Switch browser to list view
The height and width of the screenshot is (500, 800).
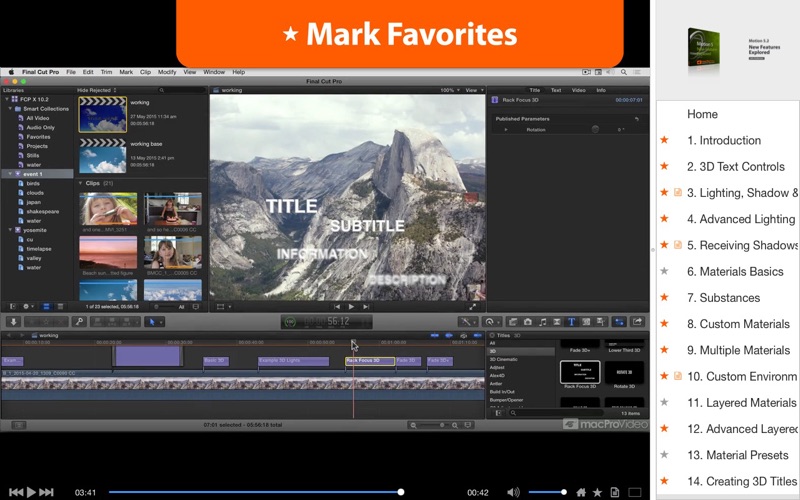[60, 307]
